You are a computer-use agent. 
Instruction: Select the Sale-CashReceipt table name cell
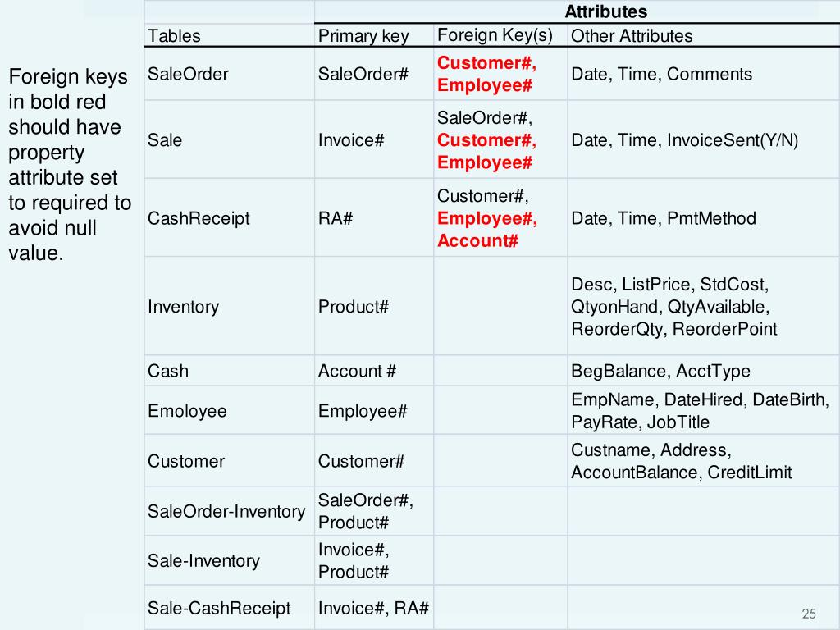coord(219,609)
